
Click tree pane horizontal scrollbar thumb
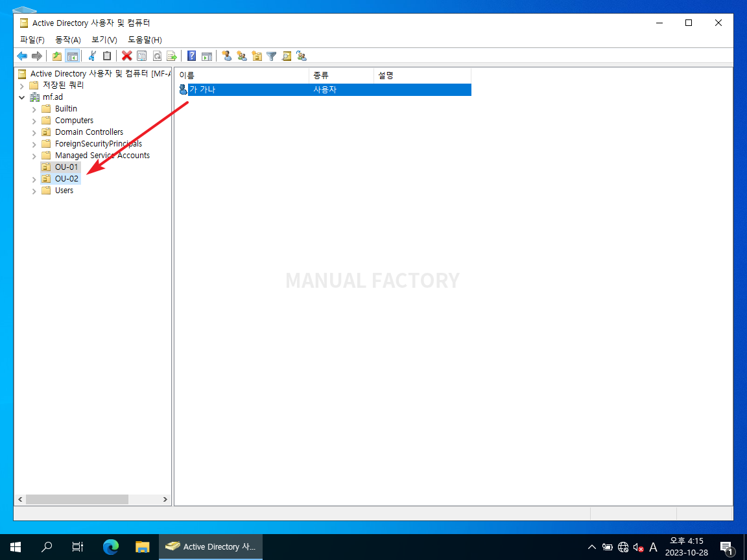pos(77,500)
